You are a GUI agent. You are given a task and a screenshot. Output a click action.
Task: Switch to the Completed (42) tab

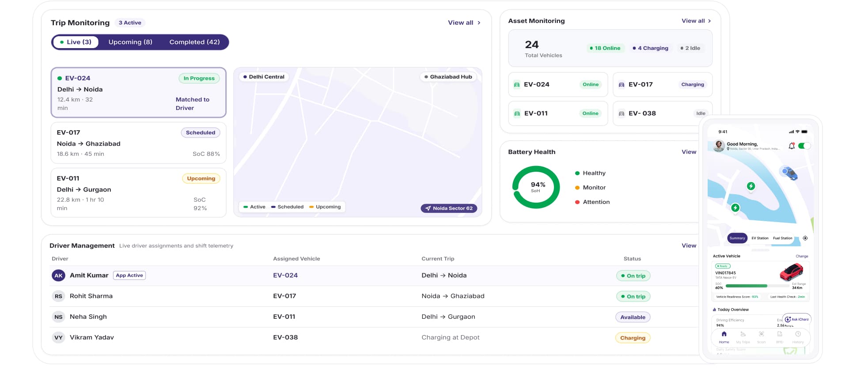point(195,42)
